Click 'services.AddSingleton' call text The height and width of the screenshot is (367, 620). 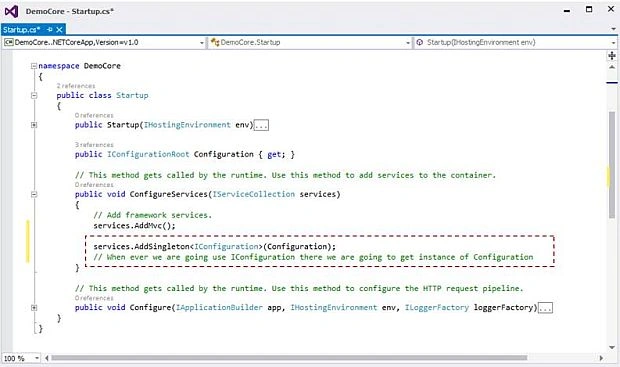point(142,247)
